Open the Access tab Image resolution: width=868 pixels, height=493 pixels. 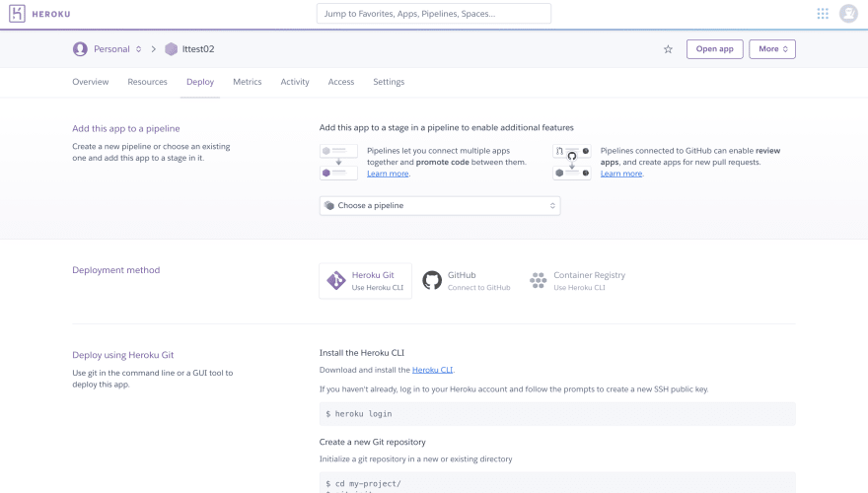tap(341, 82)
